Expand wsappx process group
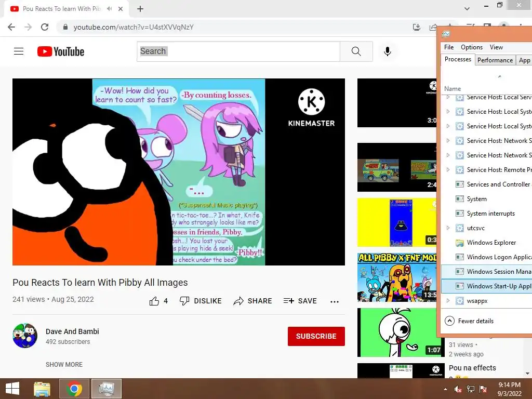Screen dimensions: 532x399 point(448,301)
